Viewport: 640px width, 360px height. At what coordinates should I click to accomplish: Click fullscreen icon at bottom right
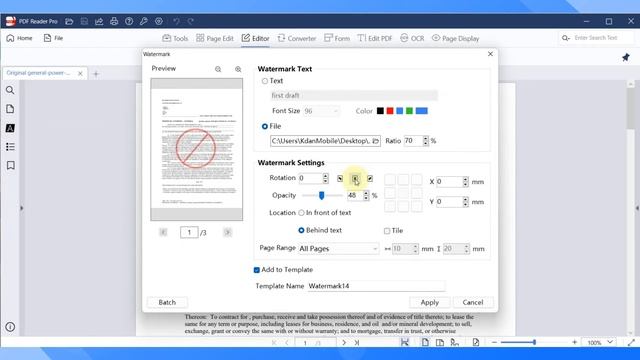click(631, 343)
